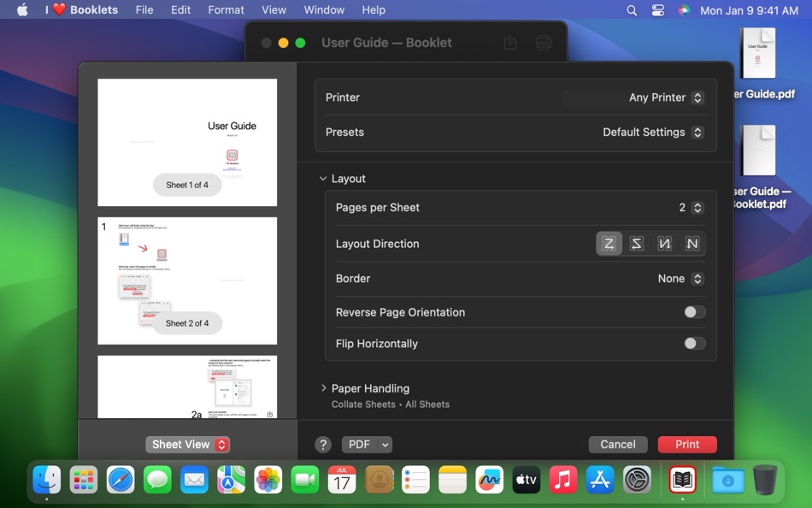This screenshot has height=508, width=812.
Task: Open the Booklets app icon in the Dock
Action: pyautogui.click(x=681, y=480)
